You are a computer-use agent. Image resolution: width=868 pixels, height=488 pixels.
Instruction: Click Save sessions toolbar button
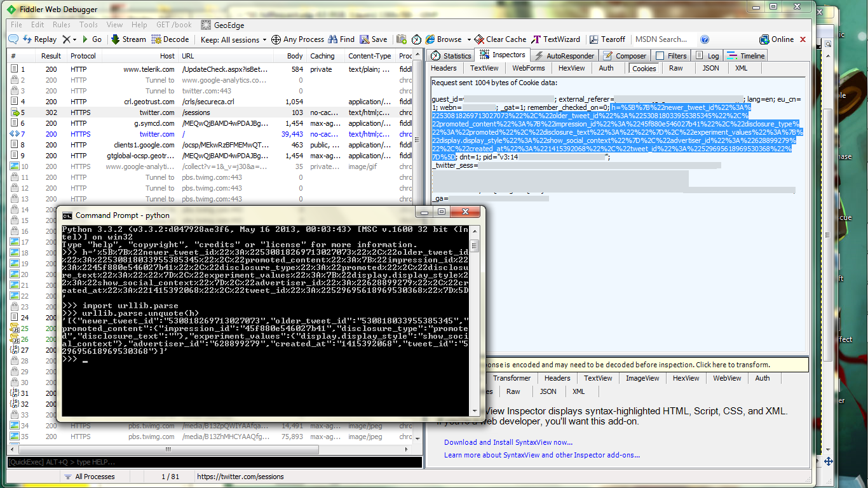click(x=374, y=39)
